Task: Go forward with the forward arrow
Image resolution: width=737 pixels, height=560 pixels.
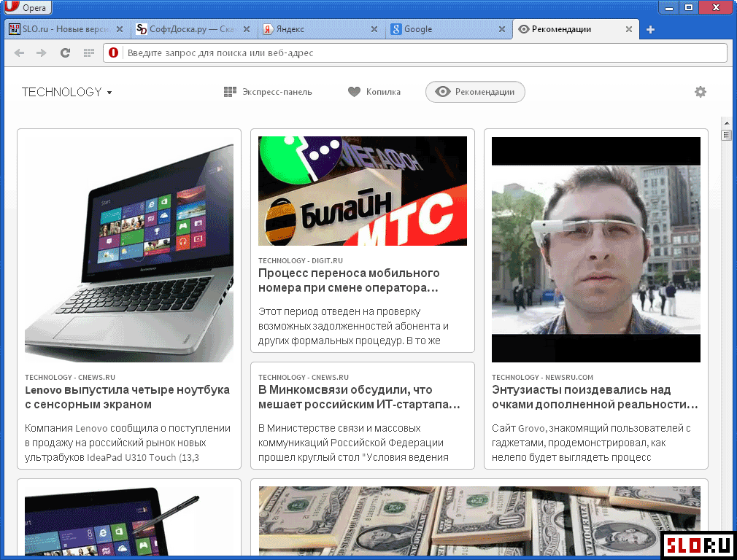Action: click(x=42, y=53)
